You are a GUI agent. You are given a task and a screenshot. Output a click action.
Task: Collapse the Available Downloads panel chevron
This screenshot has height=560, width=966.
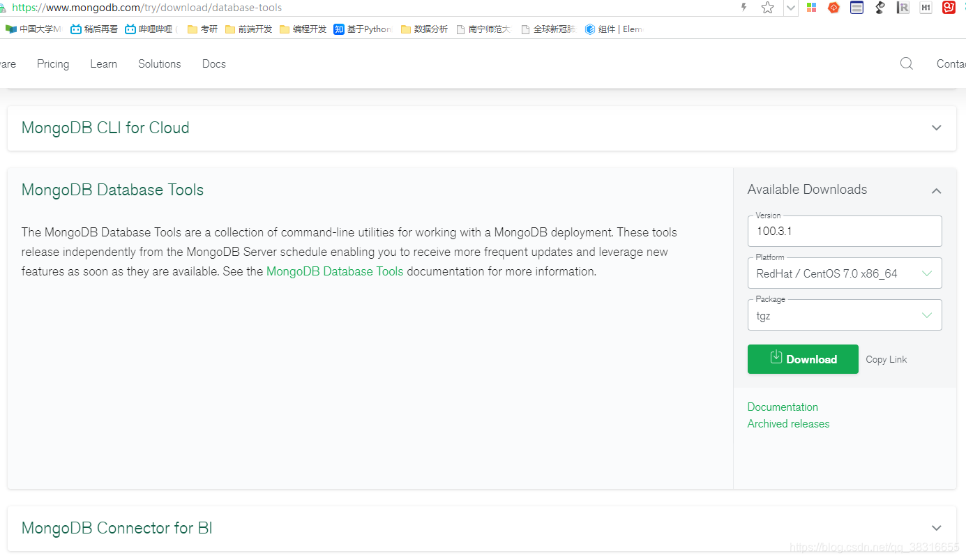(x=937, y=190)
